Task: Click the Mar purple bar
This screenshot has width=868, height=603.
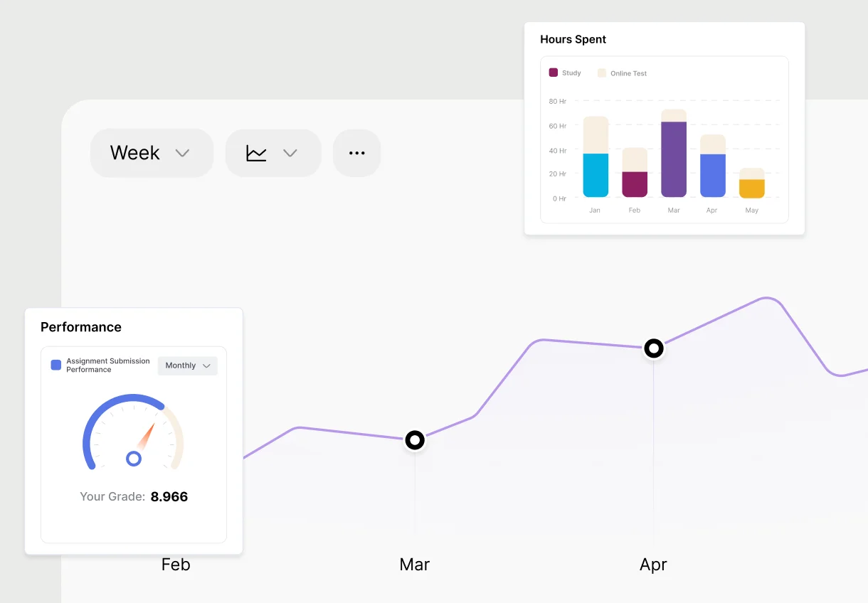Action: [674, 159]
